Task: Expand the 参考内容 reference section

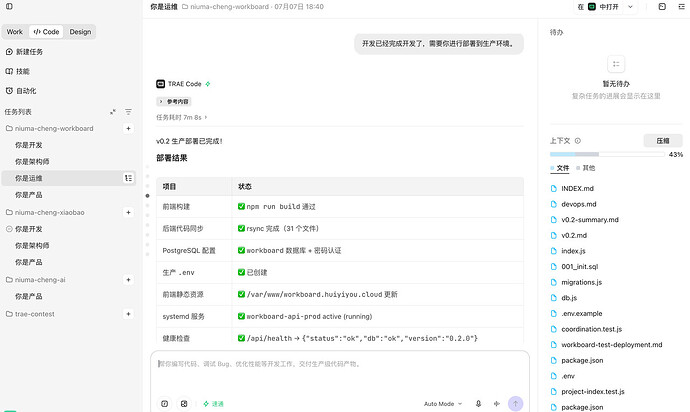Action: 174,102
